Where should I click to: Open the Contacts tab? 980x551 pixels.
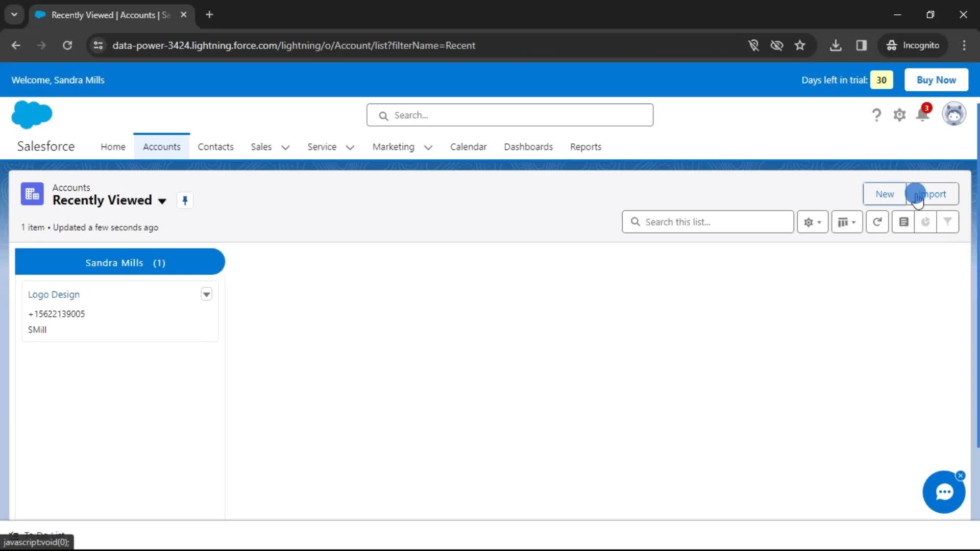pos(215,147)
